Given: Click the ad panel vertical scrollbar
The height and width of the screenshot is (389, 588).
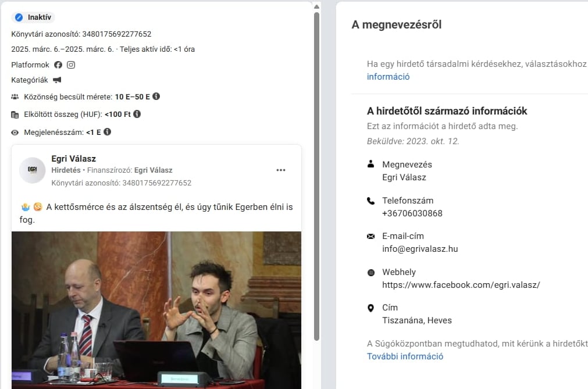Looking at the screenshot, I should tap(316, 177).
